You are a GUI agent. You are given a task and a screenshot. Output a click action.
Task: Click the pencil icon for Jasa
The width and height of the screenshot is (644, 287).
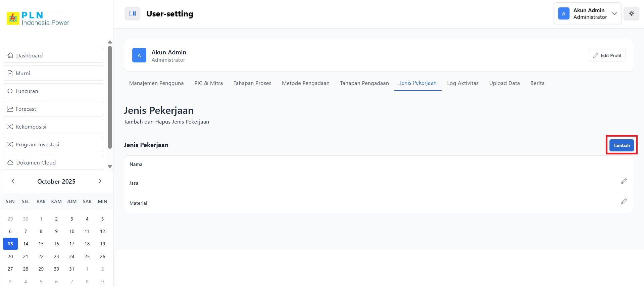click(624, 182)
